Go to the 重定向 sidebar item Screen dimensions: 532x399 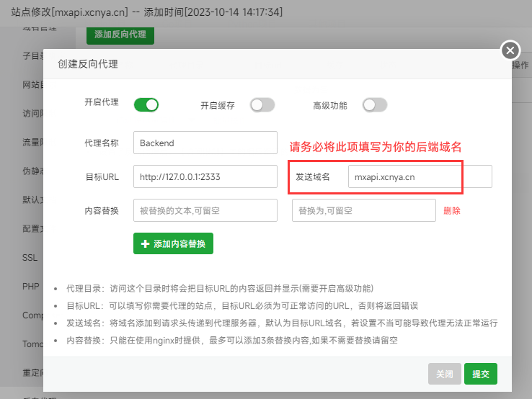[32, 373]
